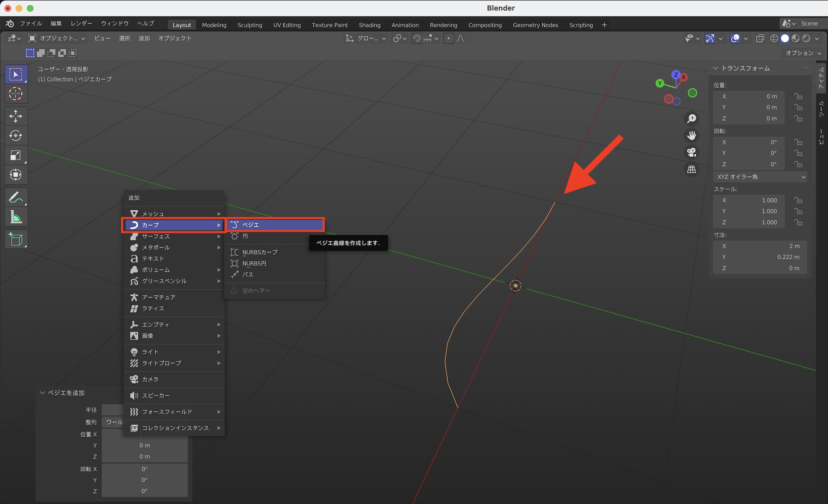Select the Scale tool
Viewport: 828px width, 504px height.
pos(16,155)
